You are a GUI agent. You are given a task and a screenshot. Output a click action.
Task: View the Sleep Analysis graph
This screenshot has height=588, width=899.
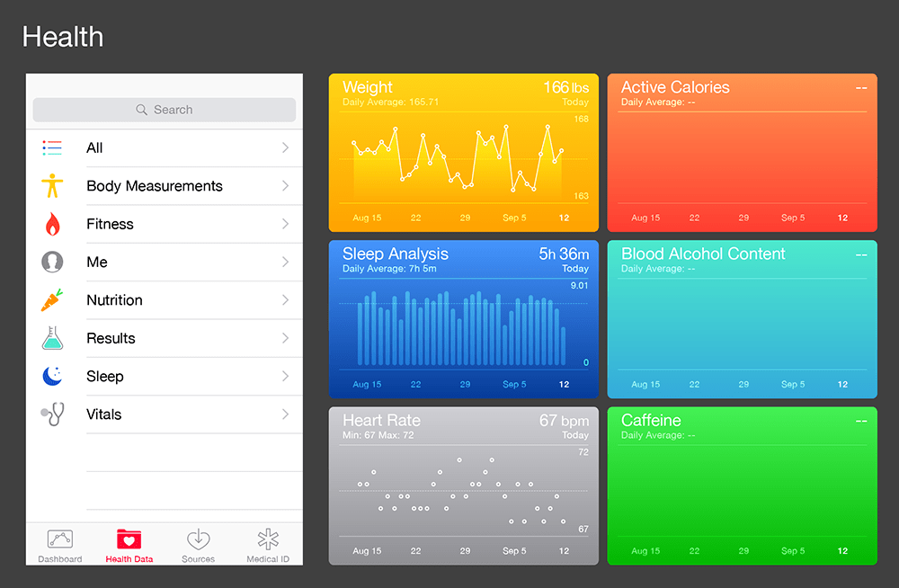(463, 319)
